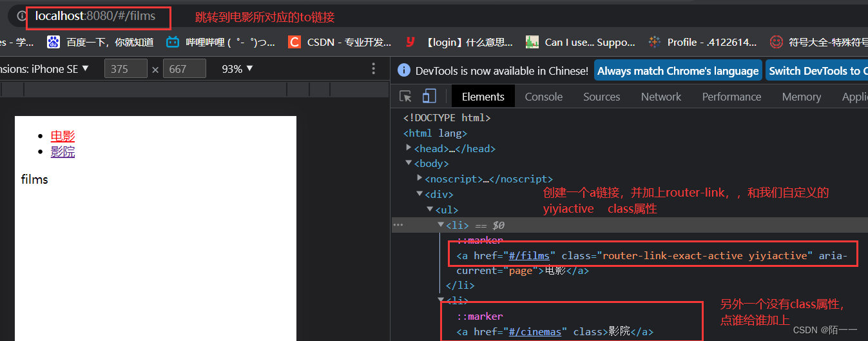Click the site info icon in address bar
The image size is (868, 341).
(x=21, y=15)
